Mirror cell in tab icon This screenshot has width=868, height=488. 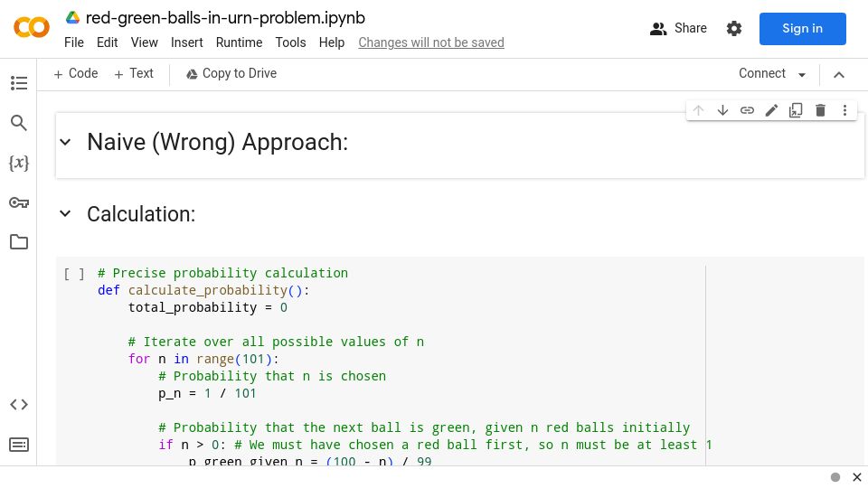click(796, 110)
